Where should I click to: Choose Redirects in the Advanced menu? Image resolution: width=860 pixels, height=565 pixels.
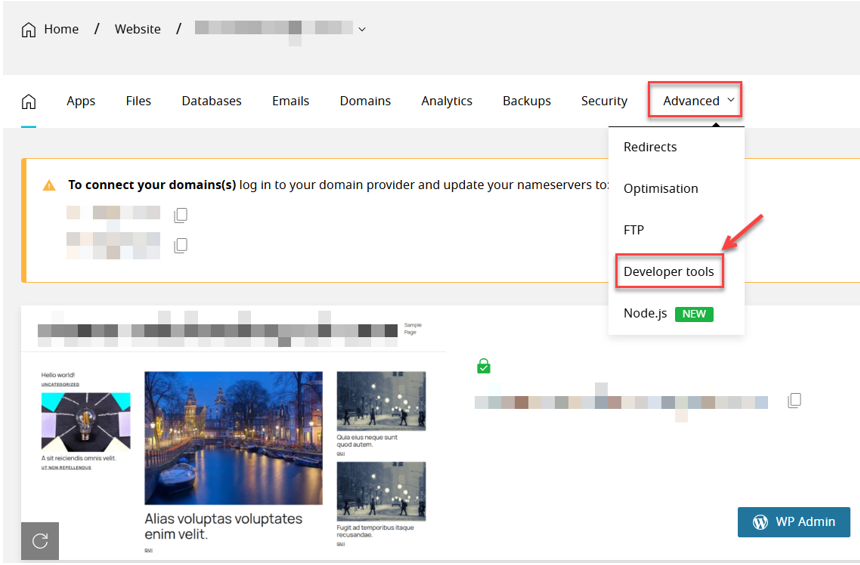pos(650,147)
